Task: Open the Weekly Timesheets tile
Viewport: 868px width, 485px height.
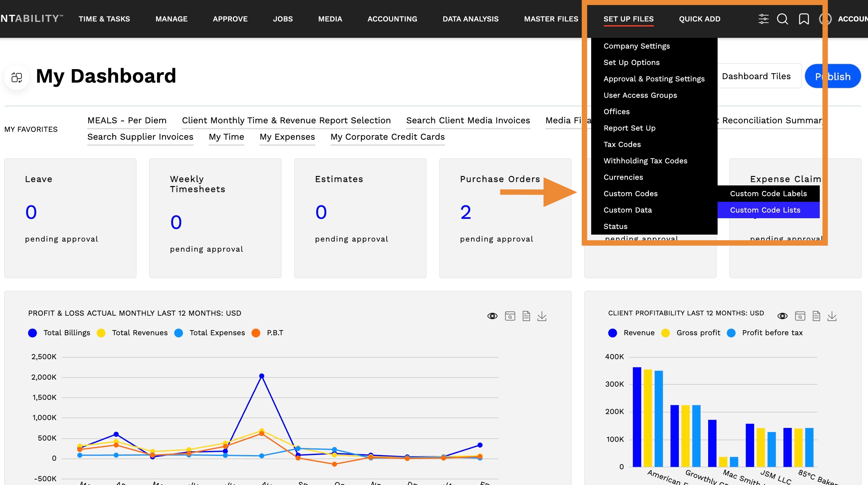Action: click(x=215, y=218)
